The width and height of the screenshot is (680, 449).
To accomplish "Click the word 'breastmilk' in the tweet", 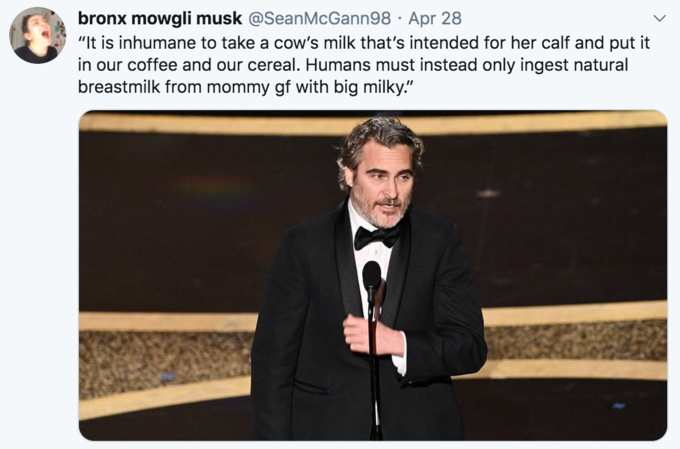I will click(118, 87).
